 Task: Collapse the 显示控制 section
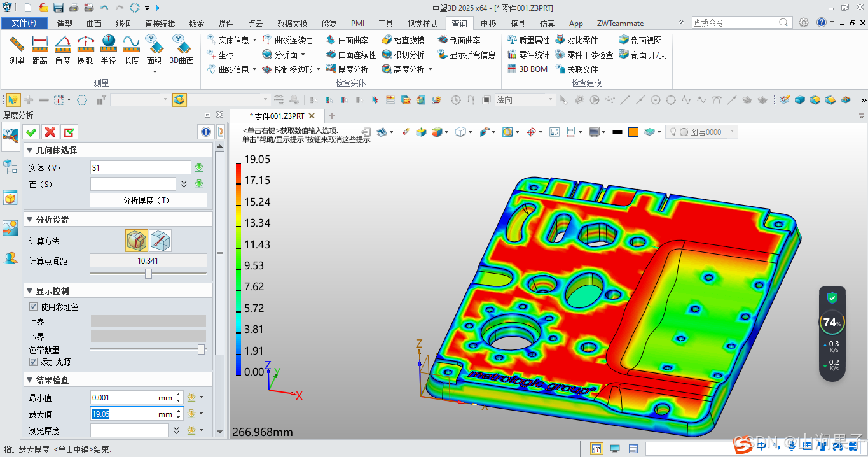tap(31, 291)
